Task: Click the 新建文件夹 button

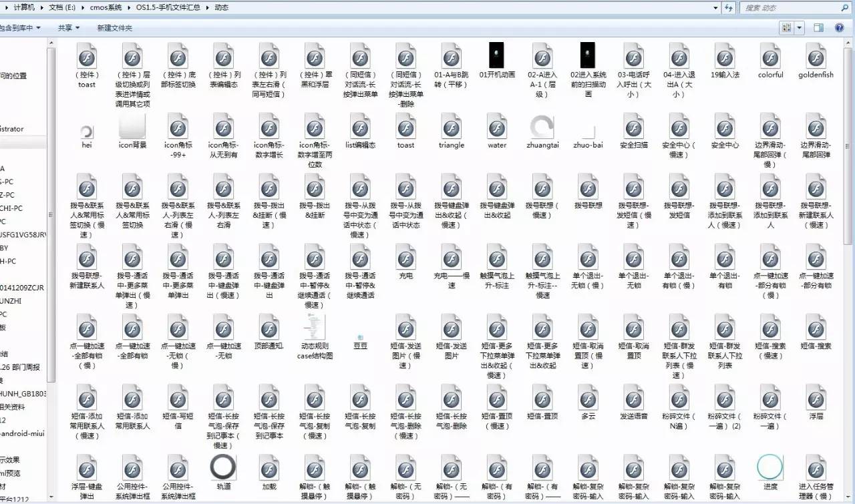Action: point(114,28)
